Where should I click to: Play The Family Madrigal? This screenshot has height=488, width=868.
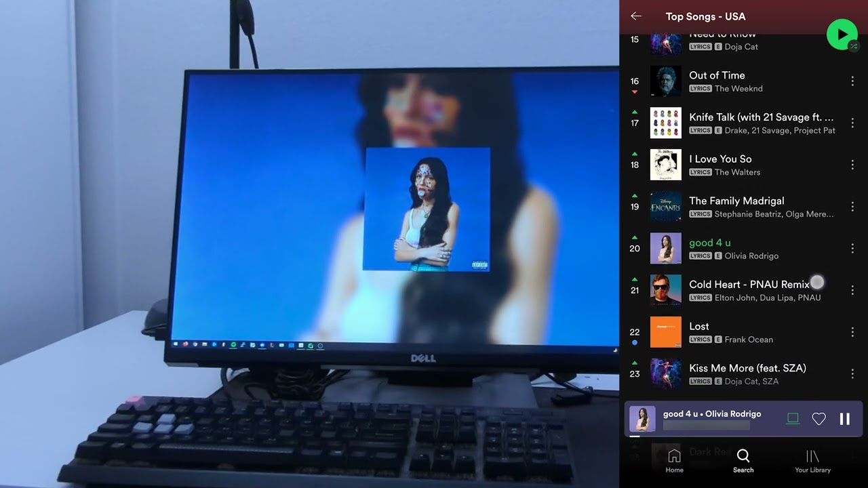point(736,201)
